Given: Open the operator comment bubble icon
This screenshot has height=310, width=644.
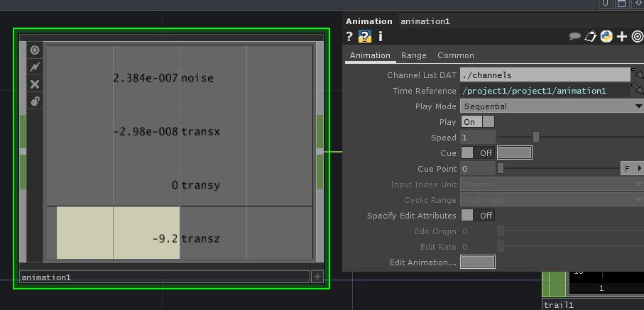Looking at the screenshot, I should pyautogui.click(x=575, y=37).
